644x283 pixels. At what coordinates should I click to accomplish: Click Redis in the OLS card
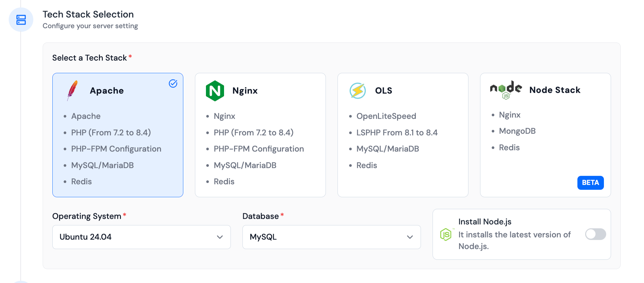click(x=367, y=165)
